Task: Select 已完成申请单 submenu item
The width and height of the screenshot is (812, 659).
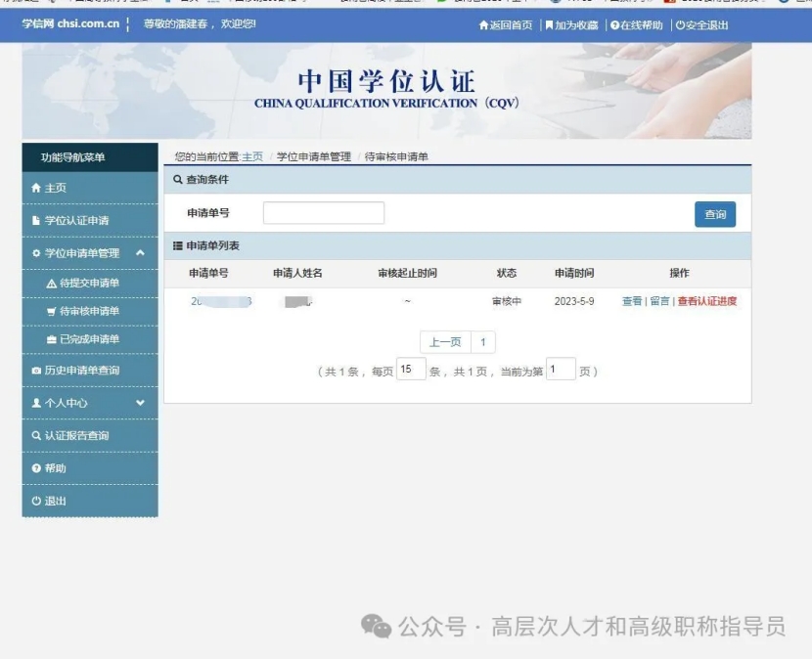Action: click(90, 339)
